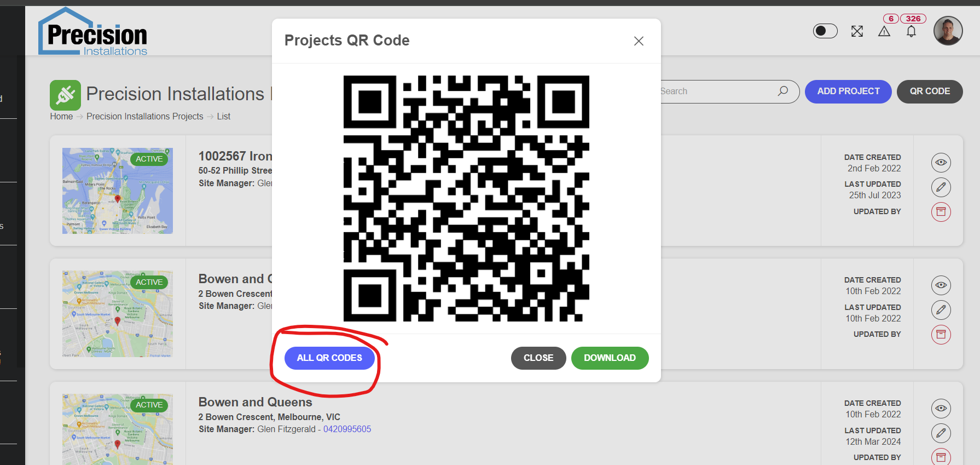This screenshot has height=465, width=980.
Task: Download the QR code image
Action: (x=610, y=358)
